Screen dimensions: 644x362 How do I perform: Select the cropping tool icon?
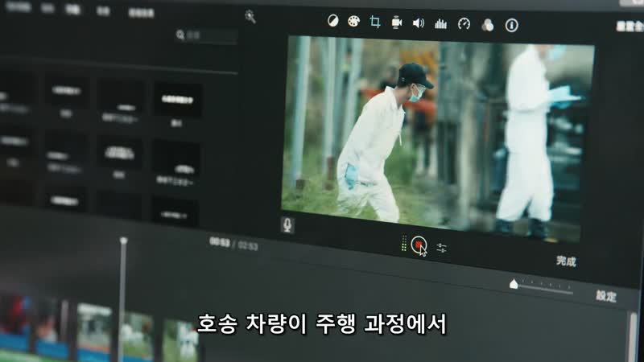pyautogui.click(x=375, y=22)
